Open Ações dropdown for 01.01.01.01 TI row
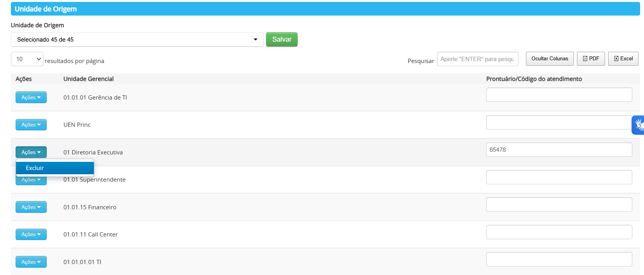Image resolution: width=644 pixels, height=275 pixels. point(31,262)
